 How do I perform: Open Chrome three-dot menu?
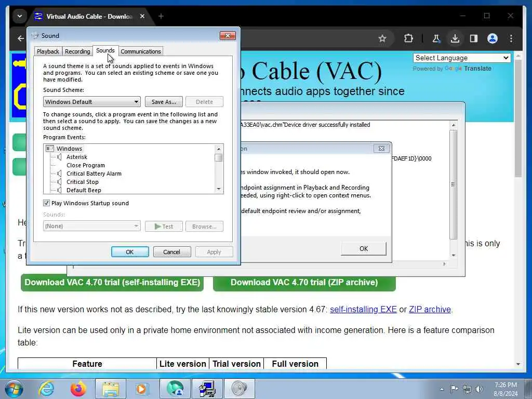[511, 38]
